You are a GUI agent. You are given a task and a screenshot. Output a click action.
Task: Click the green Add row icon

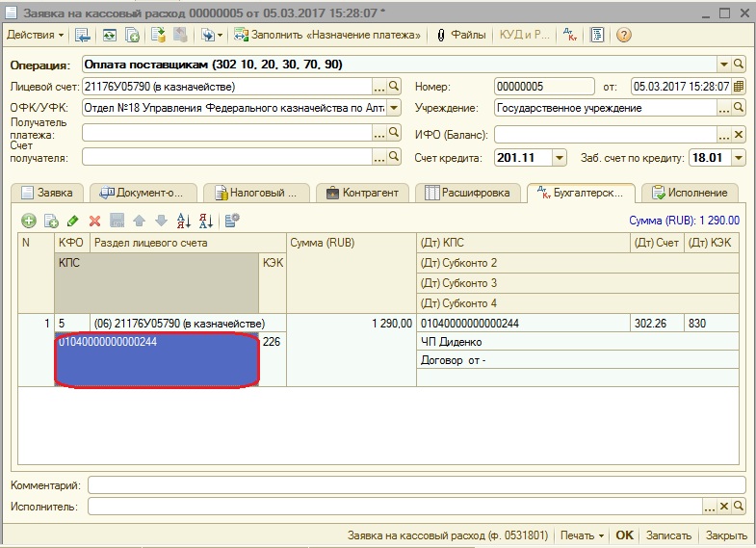[30, 221]
